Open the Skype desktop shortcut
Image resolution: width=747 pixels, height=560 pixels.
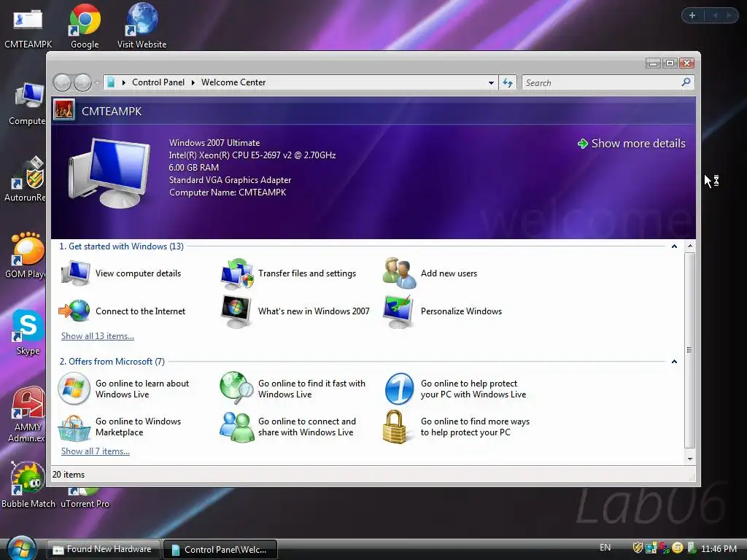point(28,332)
